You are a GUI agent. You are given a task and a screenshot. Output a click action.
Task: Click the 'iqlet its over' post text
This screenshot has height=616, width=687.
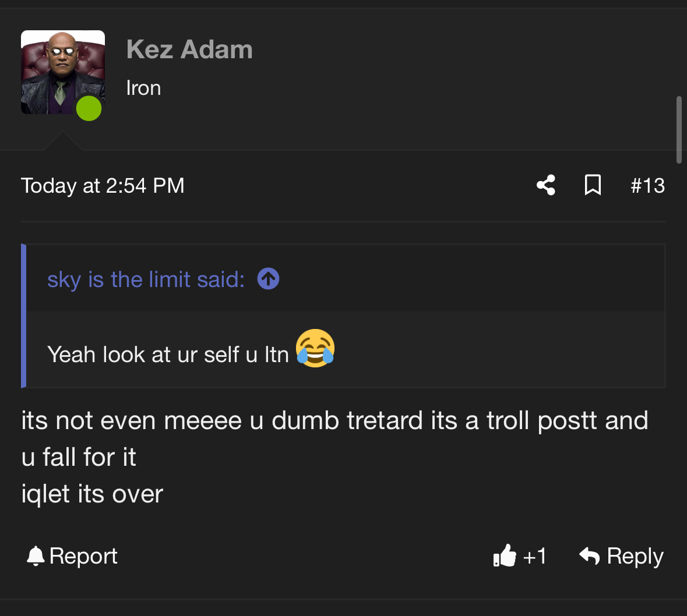pos(92,494)
